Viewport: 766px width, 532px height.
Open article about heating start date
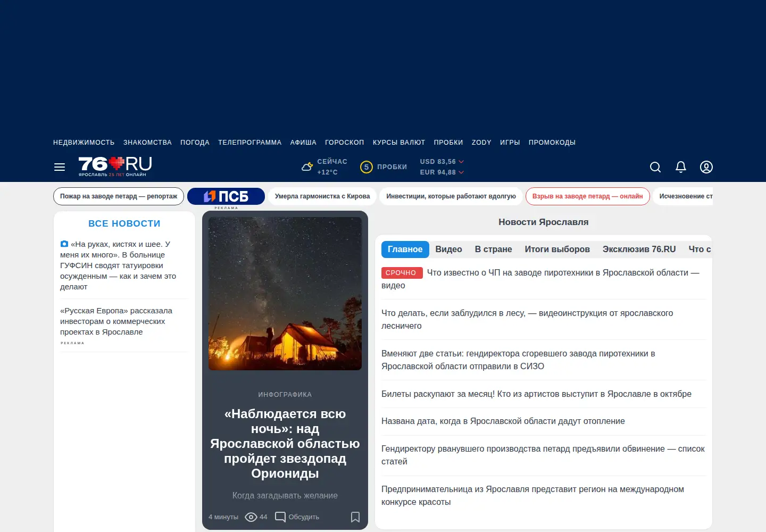[503, 421]
